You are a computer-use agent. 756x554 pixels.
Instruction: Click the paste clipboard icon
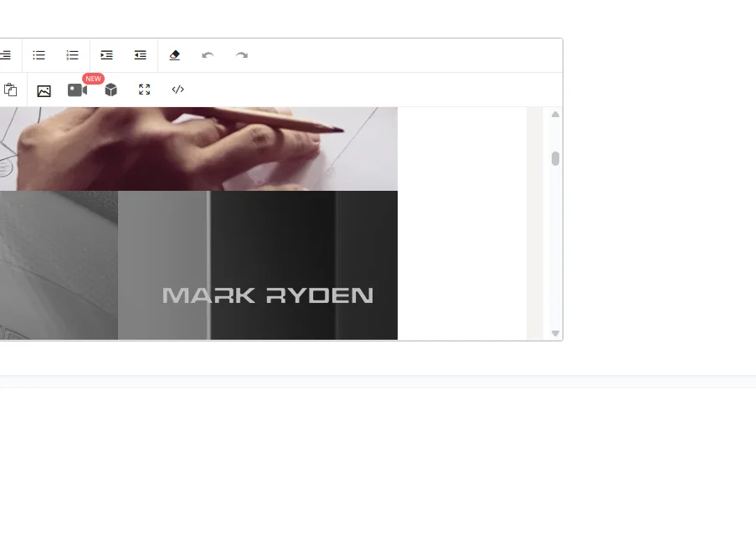click(11, 90)
